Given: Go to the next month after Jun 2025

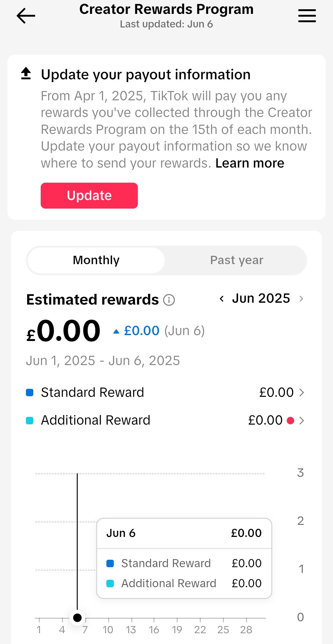Looking at the screenshot, I should coord(301,299).
